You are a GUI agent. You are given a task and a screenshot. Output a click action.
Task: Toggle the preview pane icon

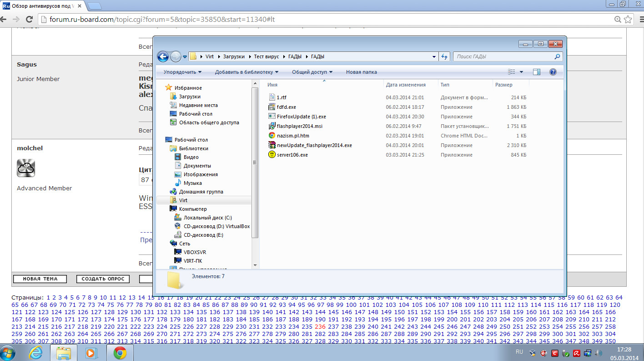point(536,72)
